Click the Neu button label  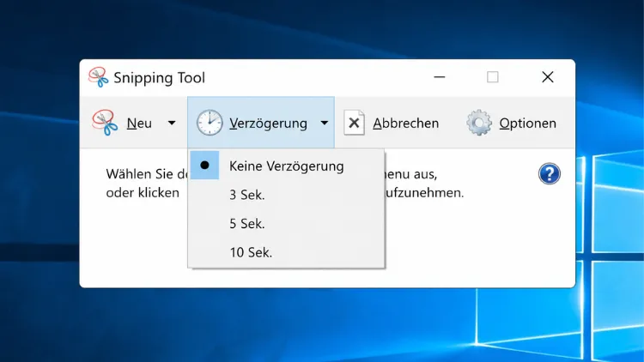coord(139,124)
